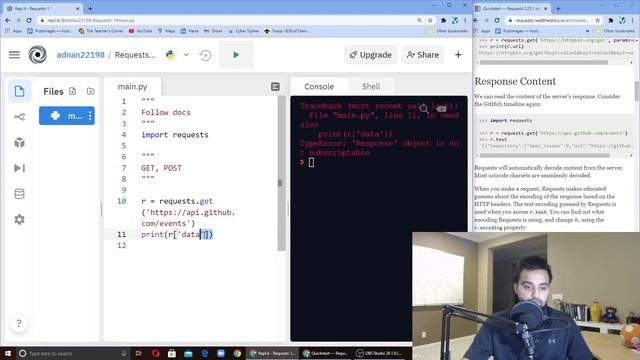The height and width of the screenshot is (360, 640).
Task: Open the Version control sidebar icon
Action: 20,117
